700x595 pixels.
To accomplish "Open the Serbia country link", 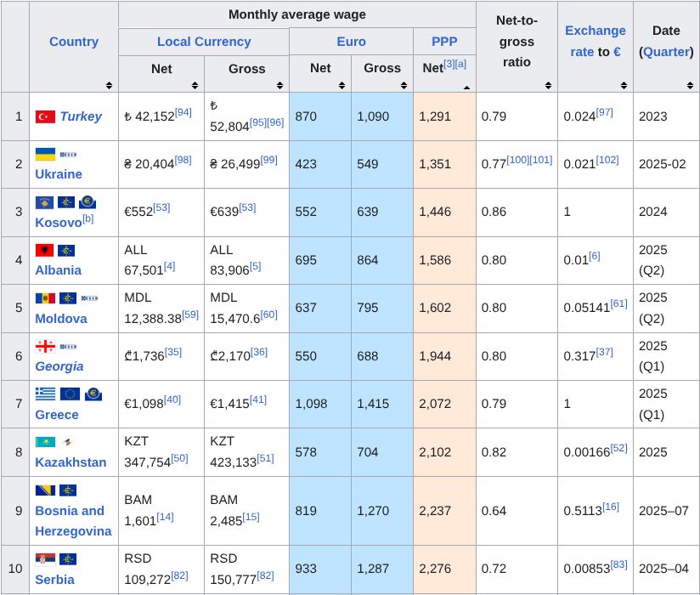I will coord(54,580).
